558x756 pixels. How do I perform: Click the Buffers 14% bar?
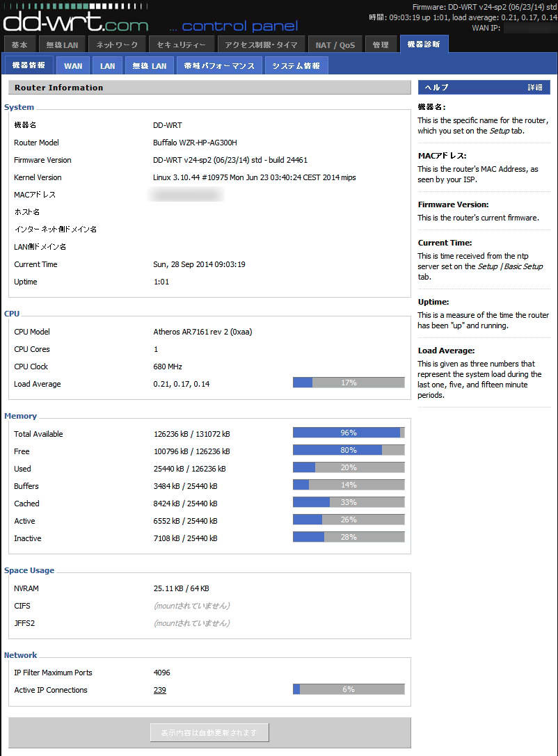point(349,485)
